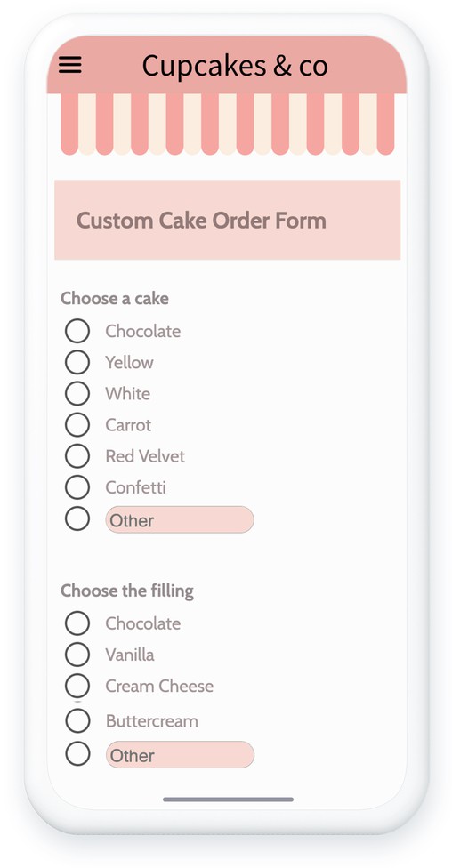
Task: Pick Cream Cheese filling radio button
Action: (77, 687)
